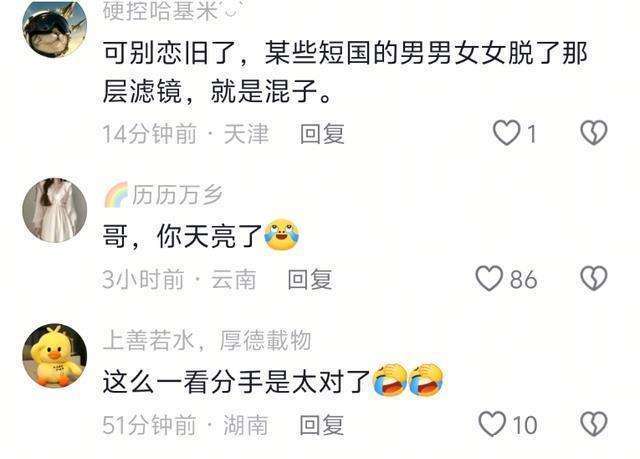640x459 pixels.
Task: Open the profile of username 历历万乡
Action: tap(178, 195)
